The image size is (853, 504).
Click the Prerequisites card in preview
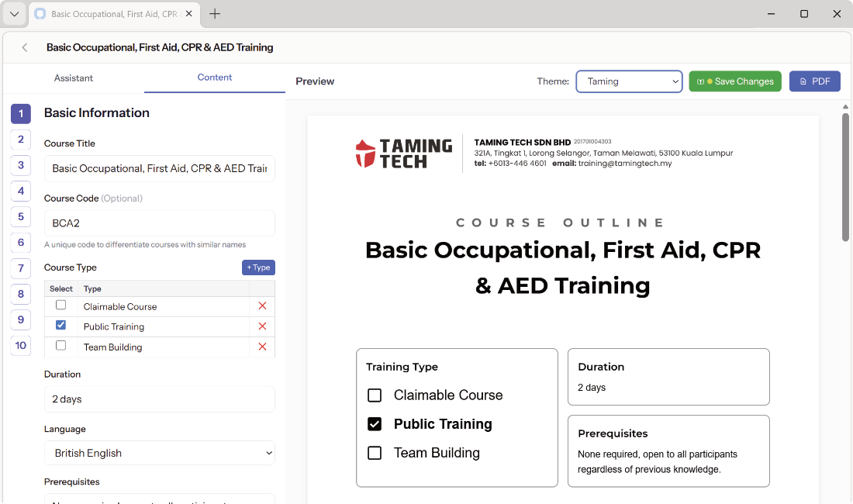[668, 451]
